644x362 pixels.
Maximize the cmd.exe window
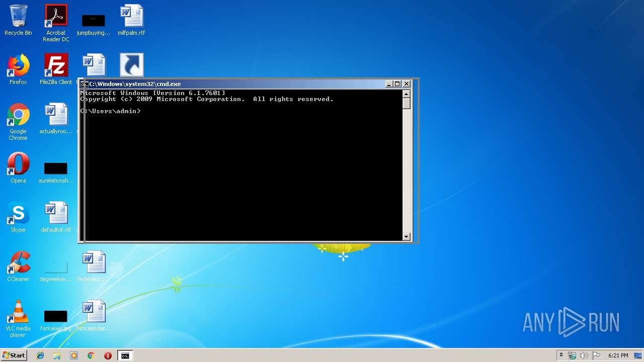[x=397, y=84]
